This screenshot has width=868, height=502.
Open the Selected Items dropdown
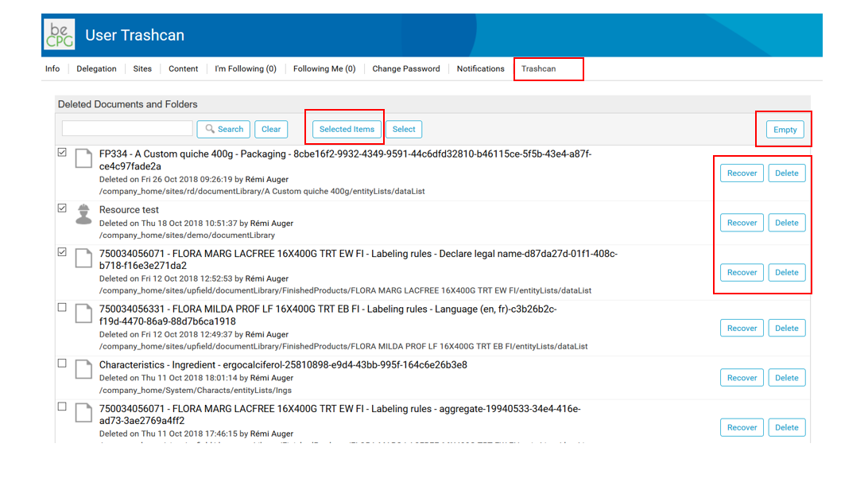tap(347, 129)
